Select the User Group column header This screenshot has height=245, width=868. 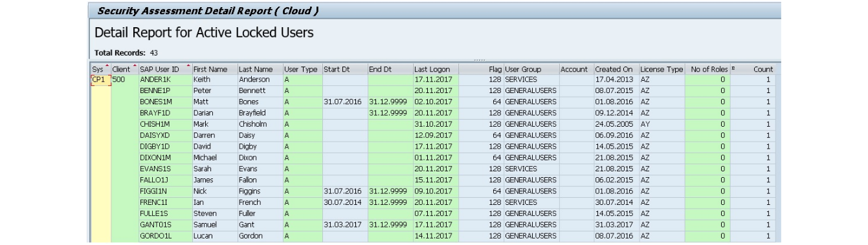click(531, 69)
